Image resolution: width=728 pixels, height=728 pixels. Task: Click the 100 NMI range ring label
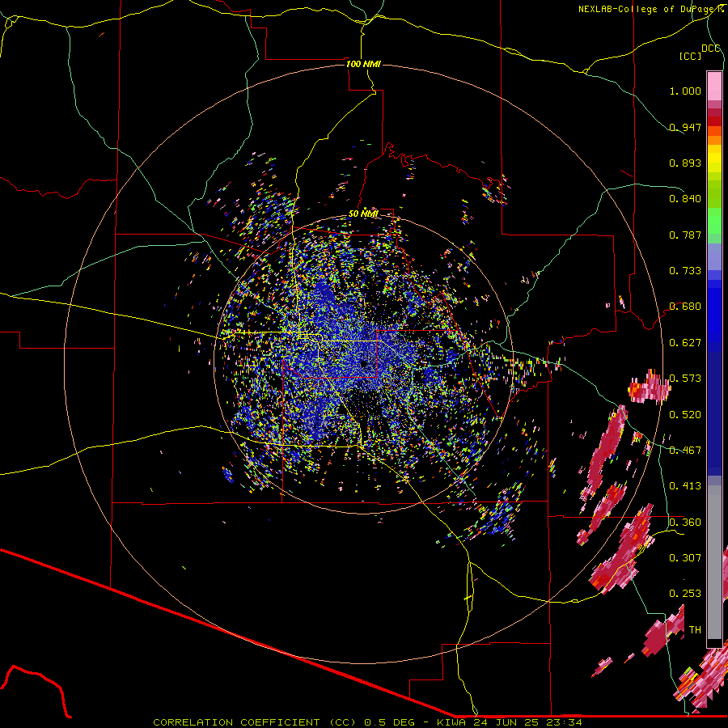363,64
